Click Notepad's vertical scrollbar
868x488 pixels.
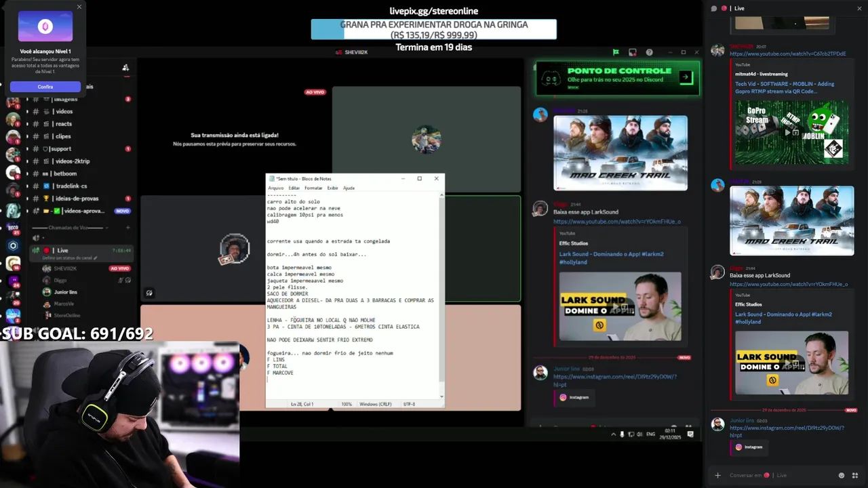point(442,295)
